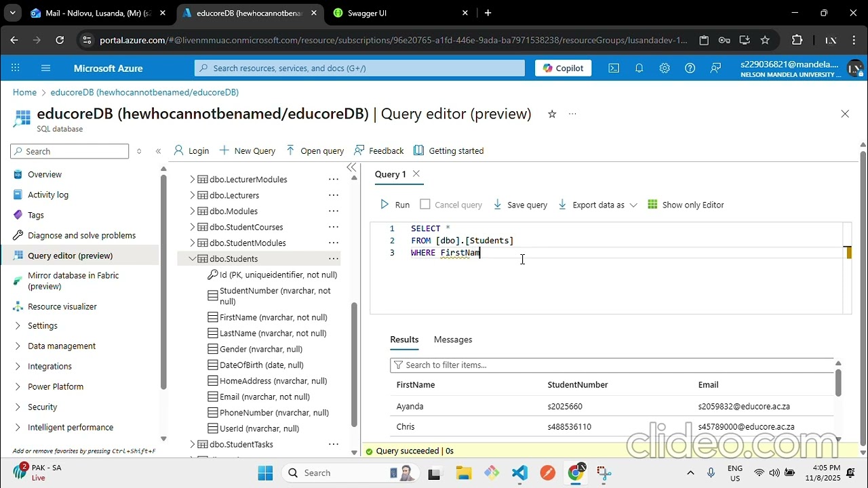Select Query editor (preview) menu item
The height and width of the screenshot is (488, 868).
coord(70,256)
